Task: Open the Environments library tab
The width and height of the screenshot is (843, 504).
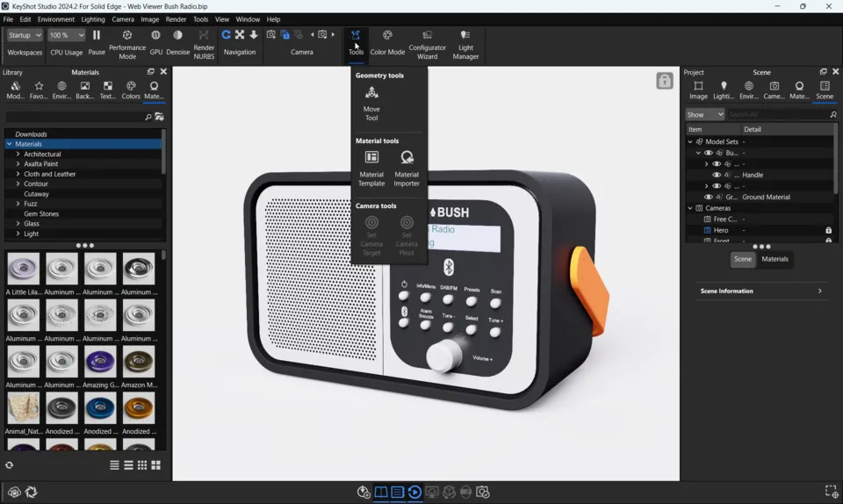Action: tap(61, 90)
